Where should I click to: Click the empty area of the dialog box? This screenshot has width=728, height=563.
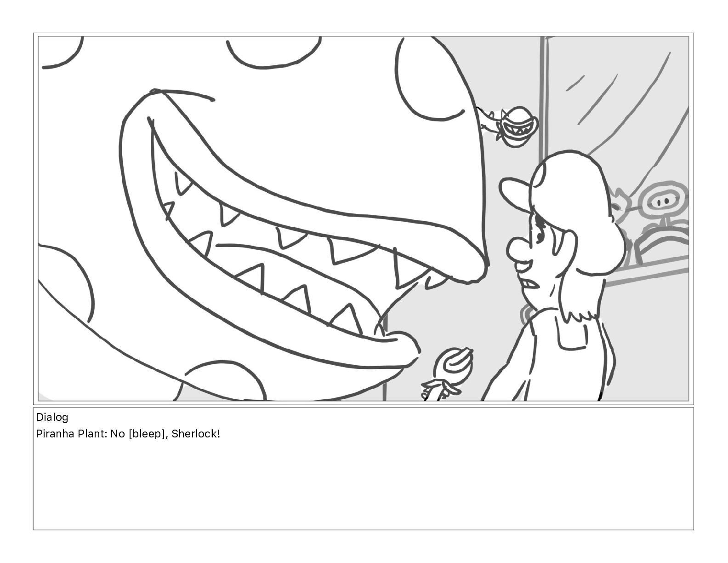coord(363,488)
